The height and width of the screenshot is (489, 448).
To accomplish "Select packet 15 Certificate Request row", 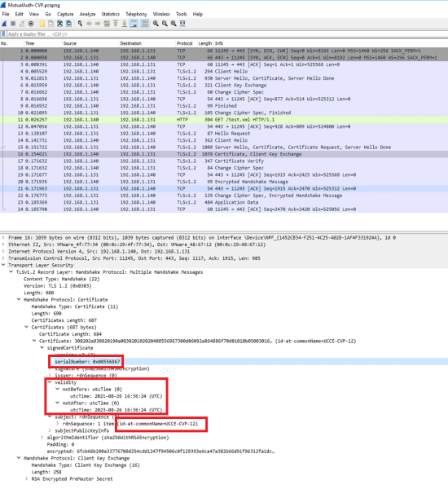I will point(224,148).
